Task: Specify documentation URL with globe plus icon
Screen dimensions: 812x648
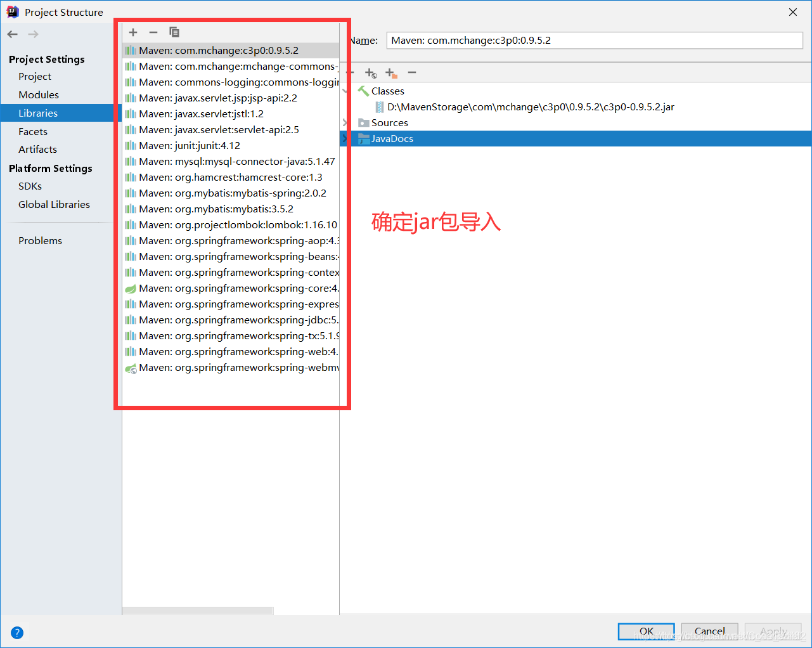Action: coord(371,73)
